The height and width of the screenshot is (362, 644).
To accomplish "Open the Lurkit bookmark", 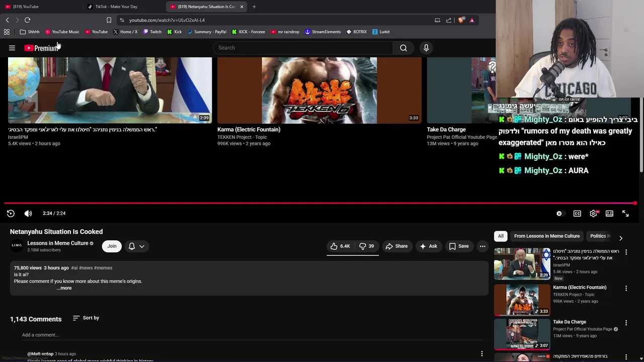I will tap(381, 32).
